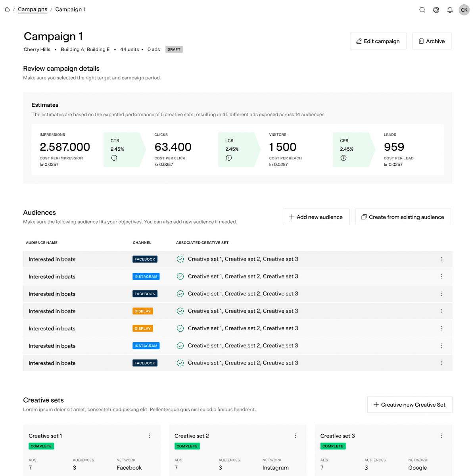Show info for CTR estimate
Viewport: 476px width, 476px height.
click(x=114, y=158)
